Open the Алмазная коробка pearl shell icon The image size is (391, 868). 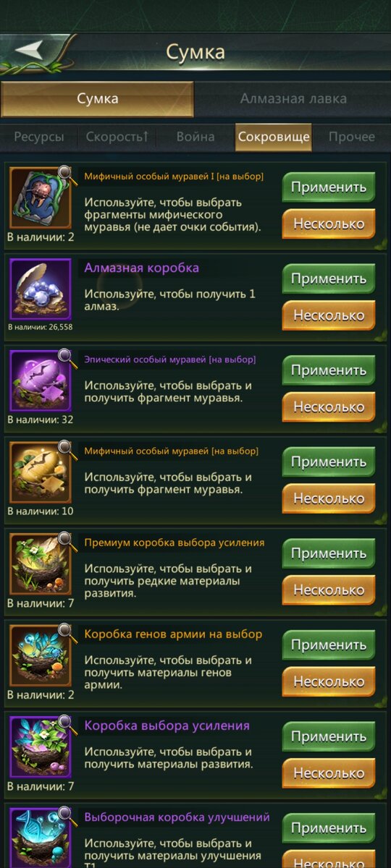(x=41, y=289)
